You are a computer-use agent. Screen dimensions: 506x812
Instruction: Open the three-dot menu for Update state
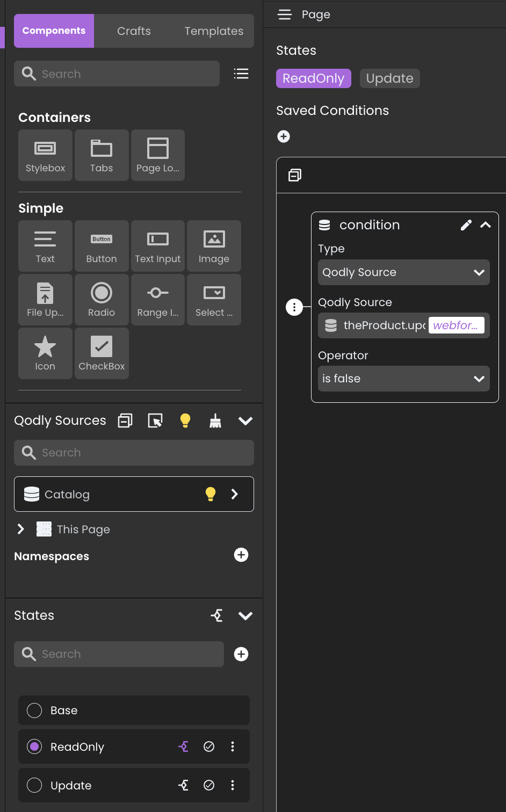[x=233, y=785]
